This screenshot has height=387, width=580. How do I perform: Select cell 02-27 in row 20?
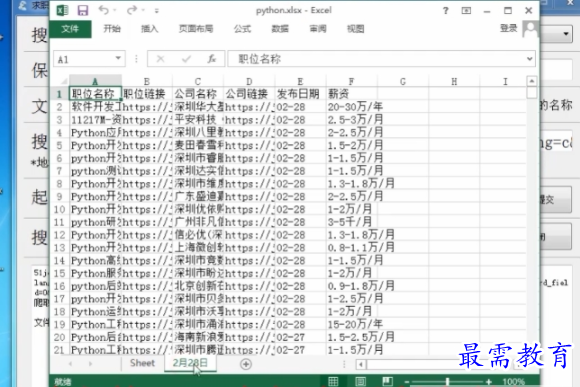point(300,337)
